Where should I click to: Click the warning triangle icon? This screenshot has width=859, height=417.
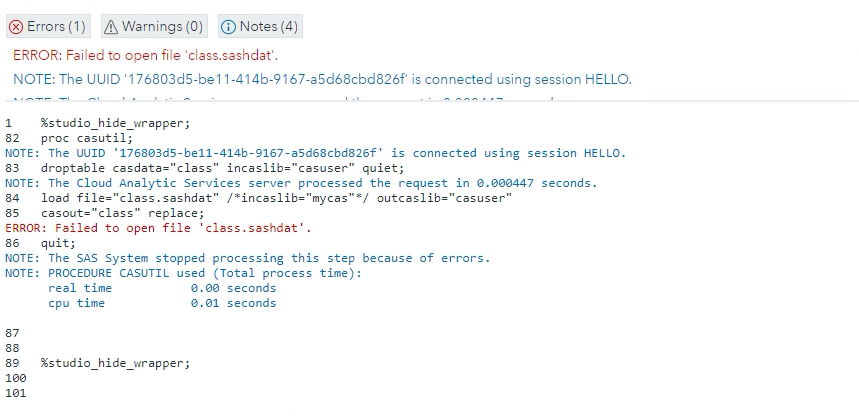(112, 26)
